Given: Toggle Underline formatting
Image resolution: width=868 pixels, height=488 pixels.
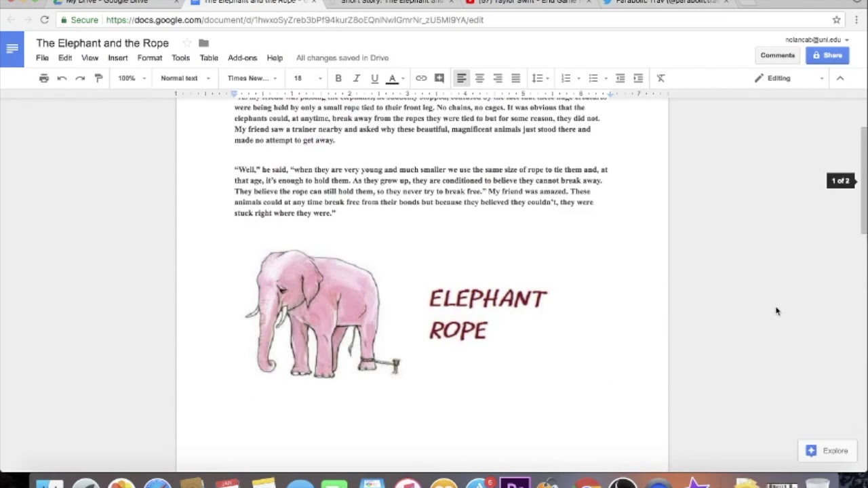Looking at the screenshot, I should (374, 78).
